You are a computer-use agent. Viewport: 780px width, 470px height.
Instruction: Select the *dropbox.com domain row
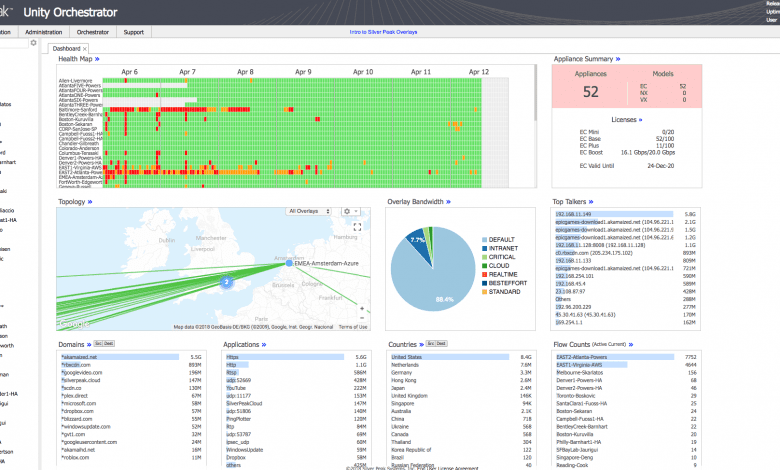pyautogui.click(x=131, y=411)
